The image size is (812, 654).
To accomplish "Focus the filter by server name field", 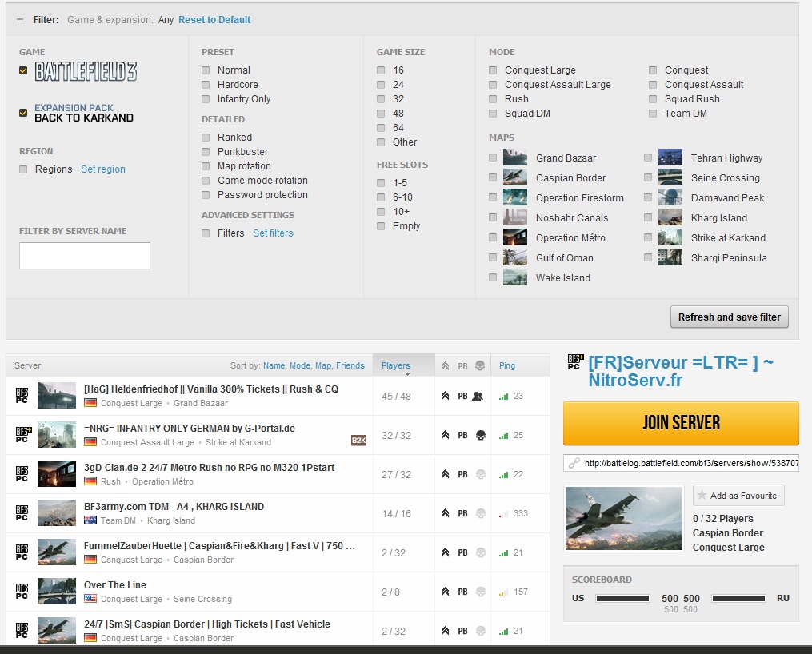I will (x=85, y=256).
